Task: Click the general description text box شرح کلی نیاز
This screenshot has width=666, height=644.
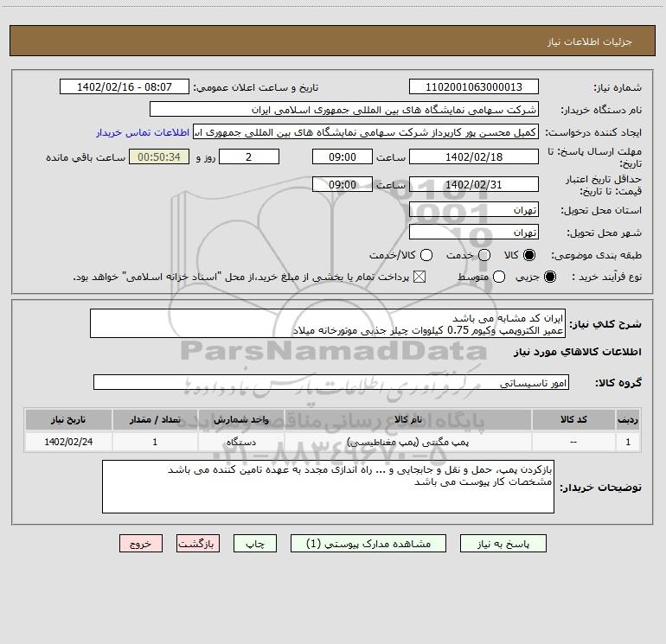Action: [x=328, y=324]
